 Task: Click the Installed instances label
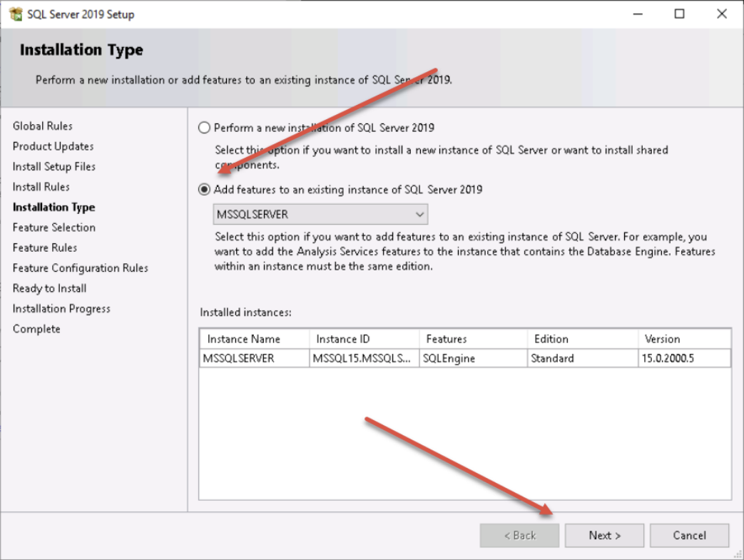(x=246, y=312)
